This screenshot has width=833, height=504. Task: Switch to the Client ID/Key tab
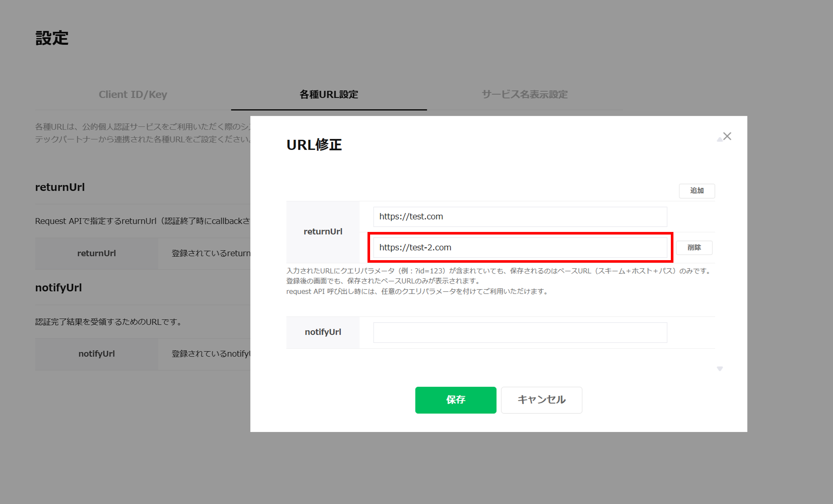pos(133,94)
